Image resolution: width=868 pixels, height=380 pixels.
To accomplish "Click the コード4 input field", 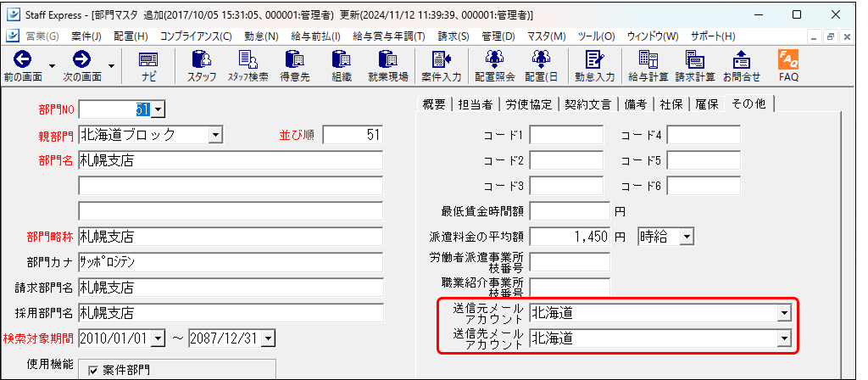I will point(704,135).
